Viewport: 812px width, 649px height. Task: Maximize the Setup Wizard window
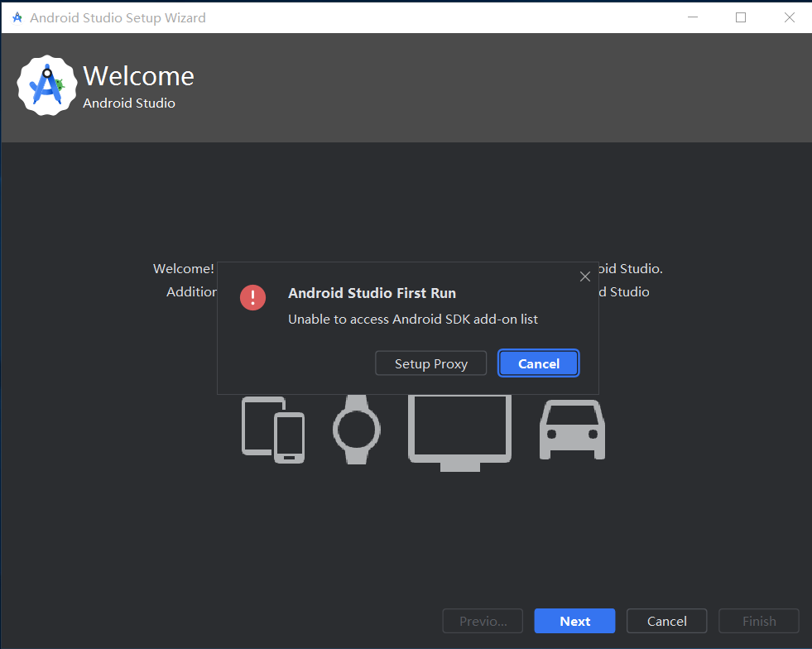point(741,17)
